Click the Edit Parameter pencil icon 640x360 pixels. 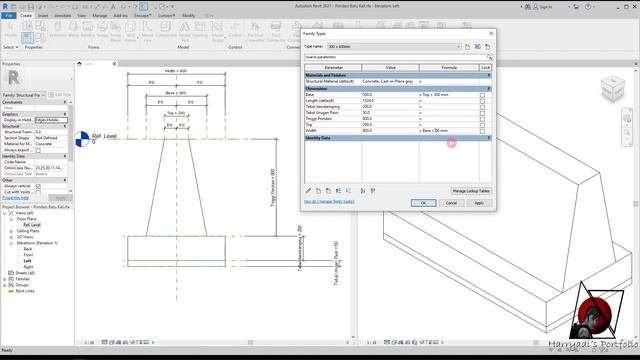click(x=309, y=191)
